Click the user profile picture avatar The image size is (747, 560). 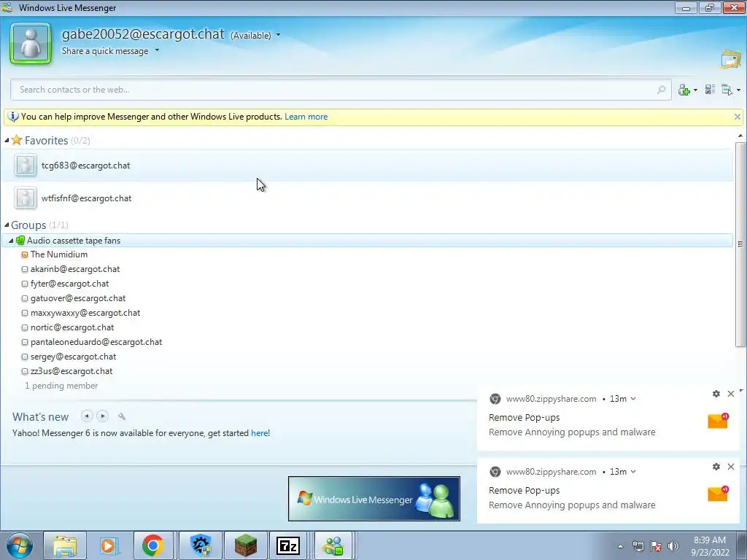pyautogui.click(x=31, y=44)
